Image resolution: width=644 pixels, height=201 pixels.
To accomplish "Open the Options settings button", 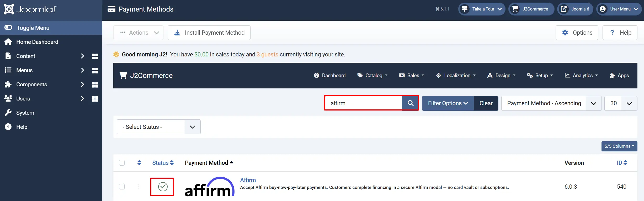I will [x=577, y=33].
